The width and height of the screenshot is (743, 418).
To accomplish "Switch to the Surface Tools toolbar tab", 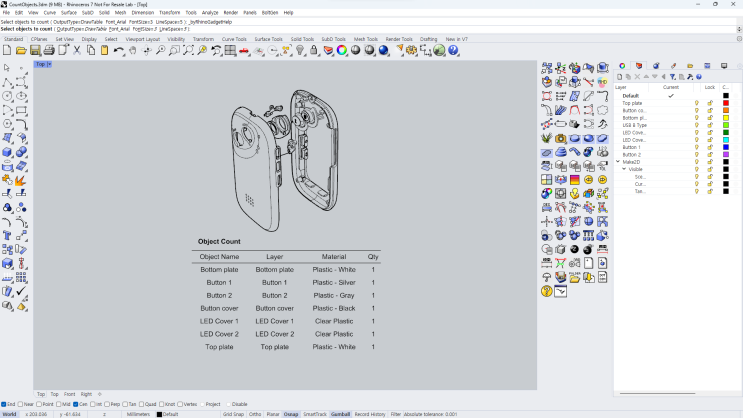I will tap(268, 39).
